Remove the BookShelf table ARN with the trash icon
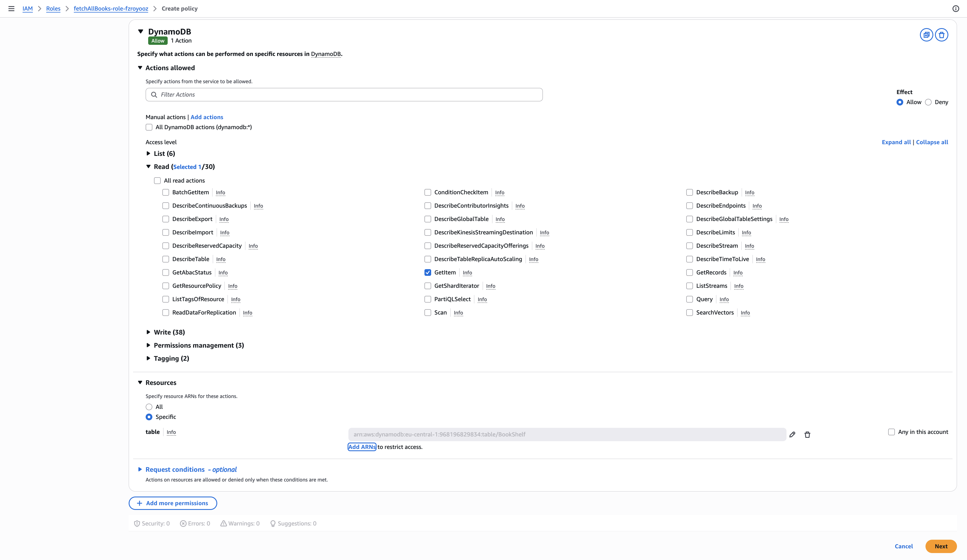The width and height of the screenshot is (967, 560). coord(807,434)
